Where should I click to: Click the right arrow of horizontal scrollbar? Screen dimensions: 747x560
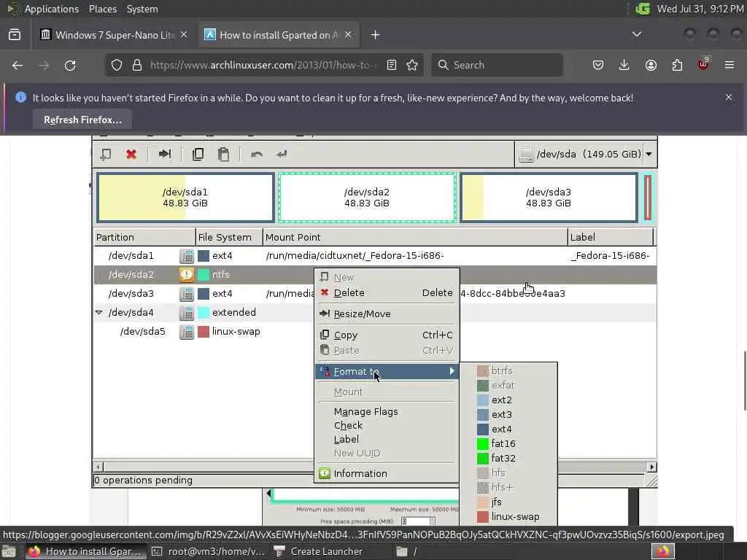click(651, 467)
